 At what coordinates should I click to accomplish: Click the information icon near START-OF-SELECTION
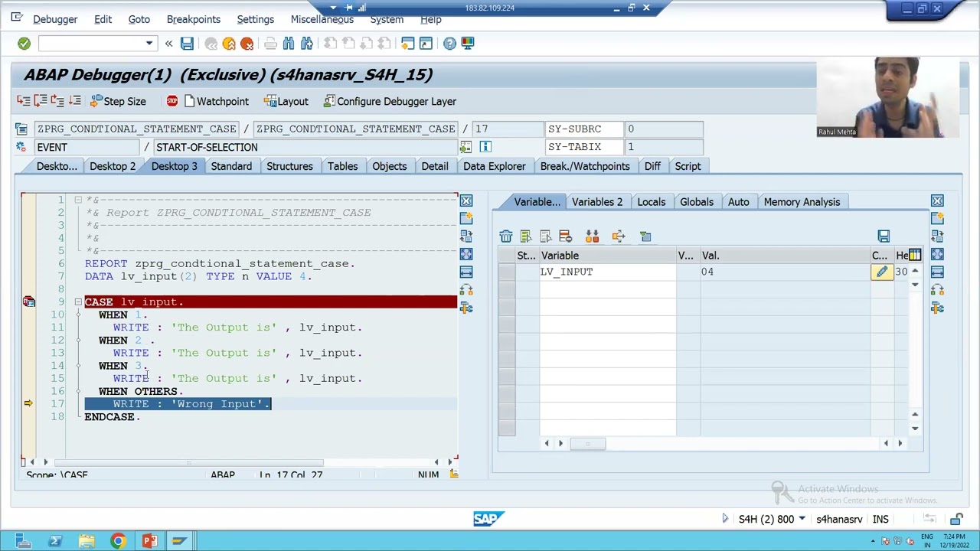[485, 147]
